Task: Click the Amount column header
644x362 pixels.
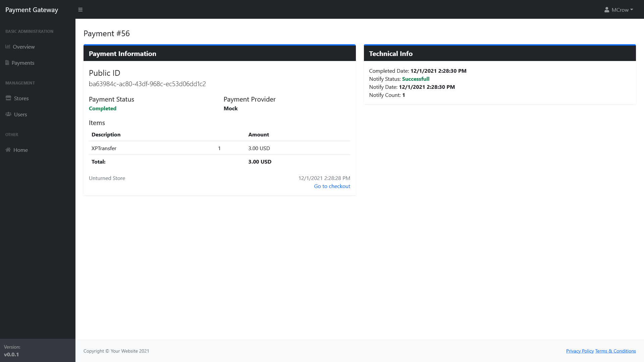Action: click(259, 134)
